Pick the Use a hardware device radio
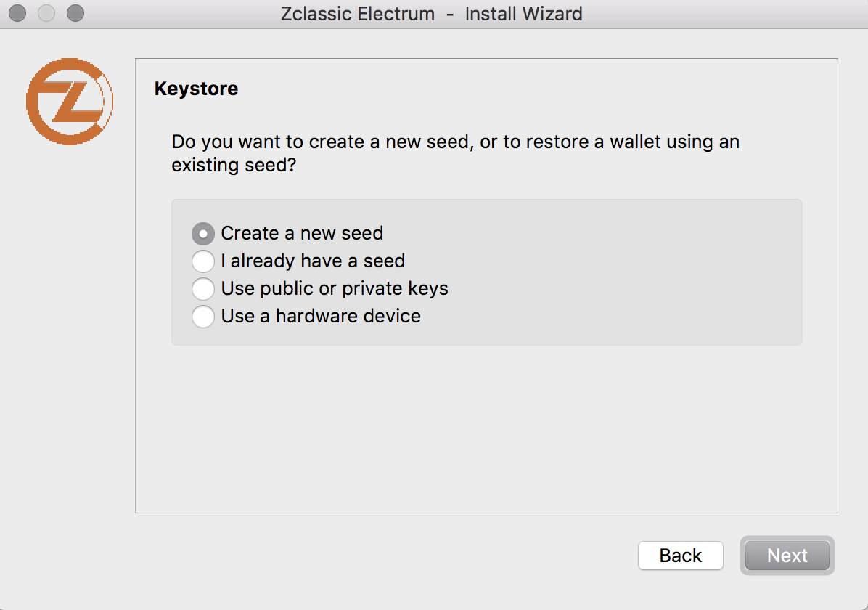The image size is (868, 610). [x=203, y=317]
